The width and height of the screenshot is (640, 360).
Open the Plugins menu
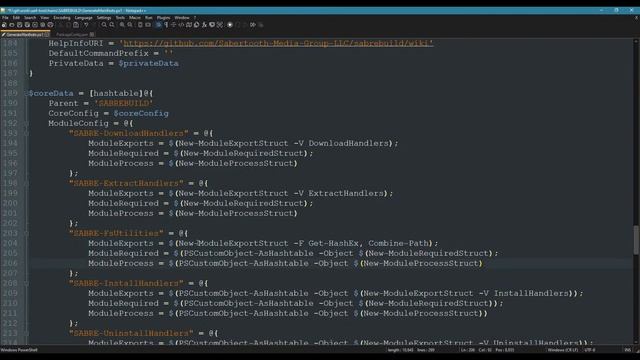click(x=163, y=18)
